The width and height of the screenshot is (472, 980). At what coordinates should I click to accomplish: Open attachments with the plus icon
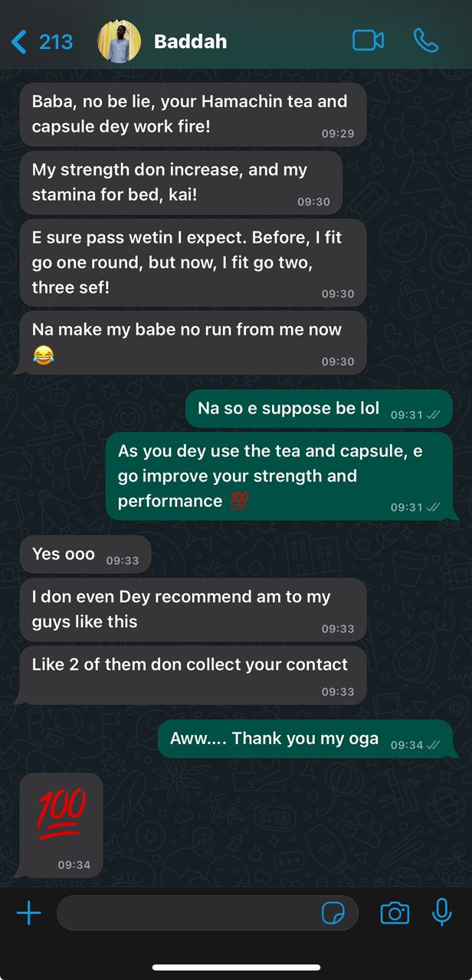[28, 913]
